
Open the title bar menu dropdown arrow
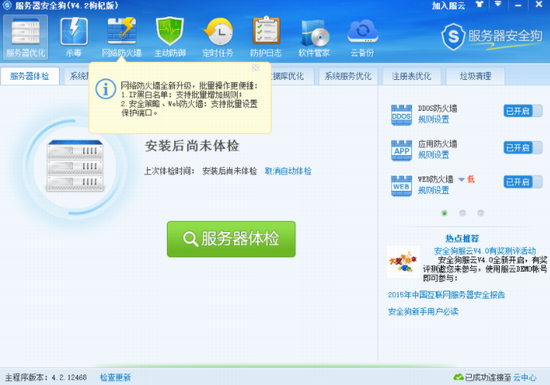pos(498,5)
